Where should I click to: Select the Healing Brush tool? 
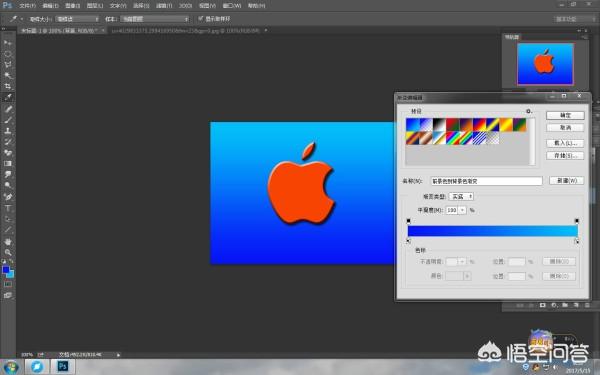point(8,109)
